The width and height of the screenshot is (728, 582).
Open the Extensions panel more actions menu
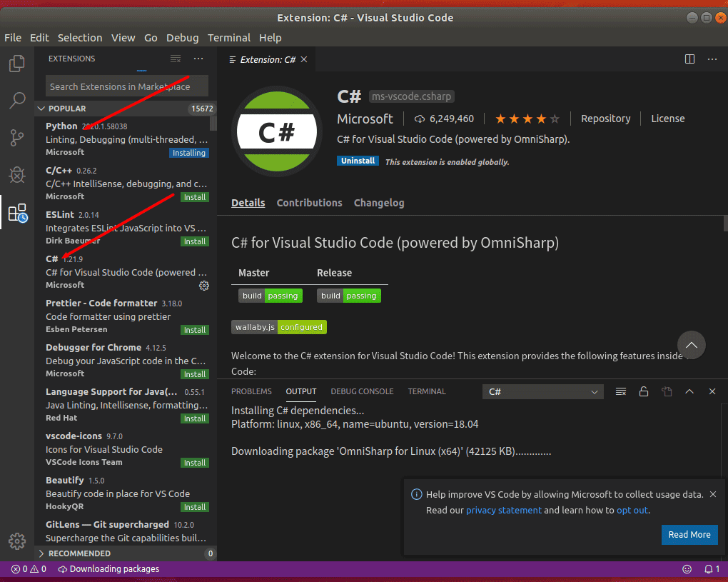(198, 59)
